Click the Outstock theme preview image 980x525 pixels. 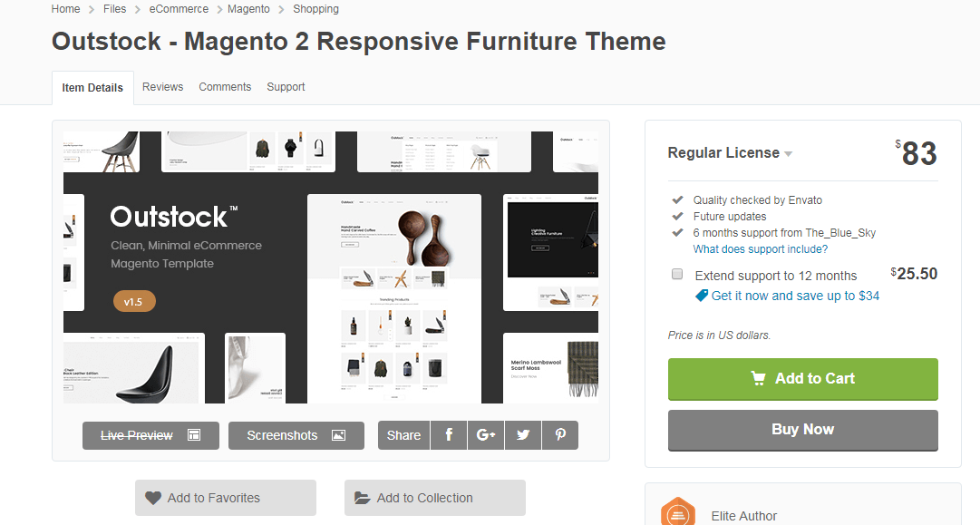pos(331,267)
